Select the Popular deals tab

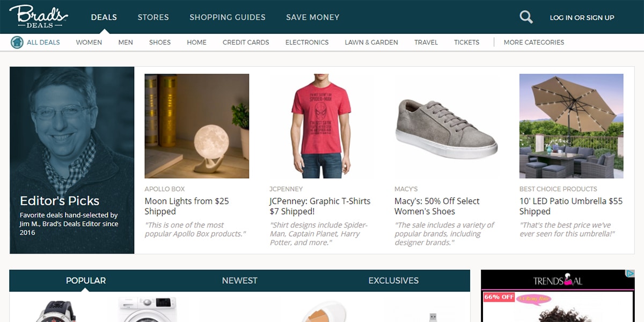tap(86, 281)
